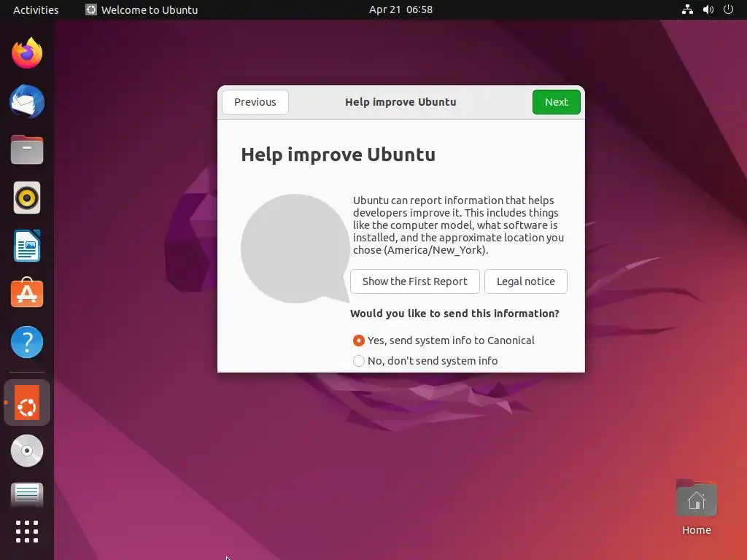
Task: Open the Help icon in the dock
Action: 27,342
